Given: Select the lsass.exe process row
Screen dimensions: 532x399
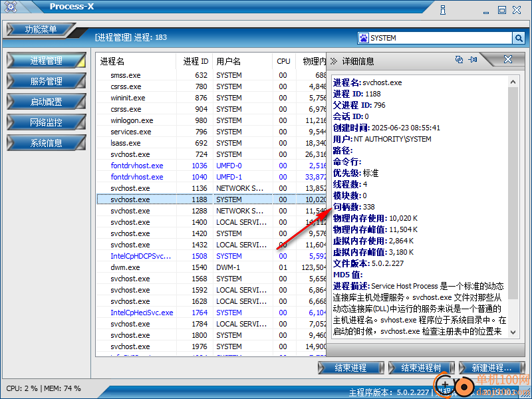Looking at the screenshot, I should tap(211, 143).
